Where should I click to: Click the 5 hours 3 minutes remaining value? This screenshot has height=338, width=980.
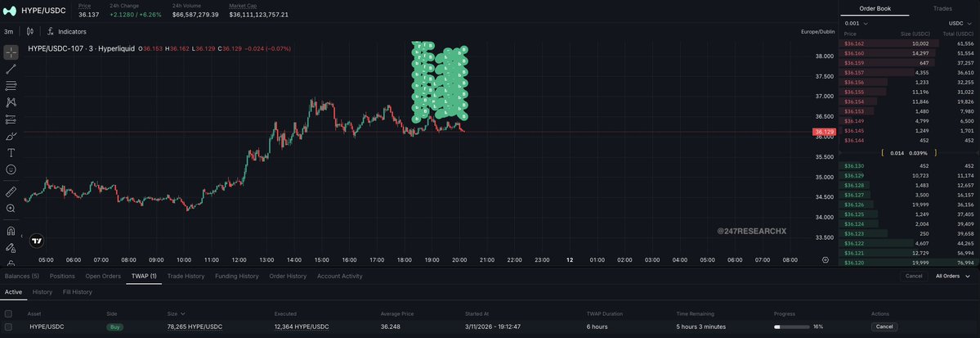(x=701, y=327)
